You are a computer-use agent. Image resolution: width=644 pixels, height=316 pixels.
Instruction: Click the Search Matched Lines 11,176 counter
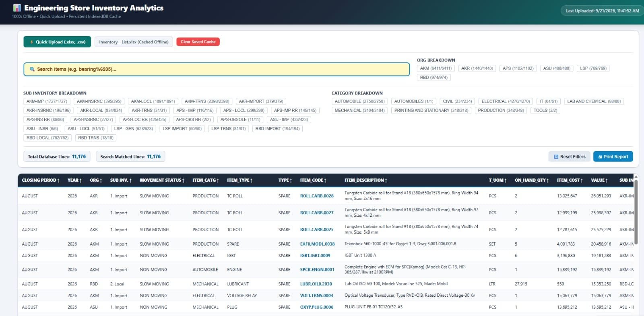coord(130,156)
